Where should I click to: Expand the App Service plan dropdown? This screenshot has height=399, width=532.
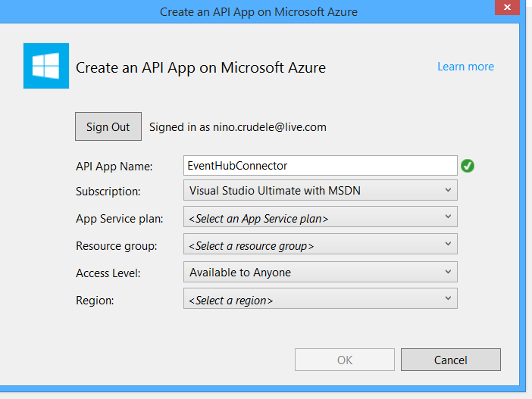320,218
